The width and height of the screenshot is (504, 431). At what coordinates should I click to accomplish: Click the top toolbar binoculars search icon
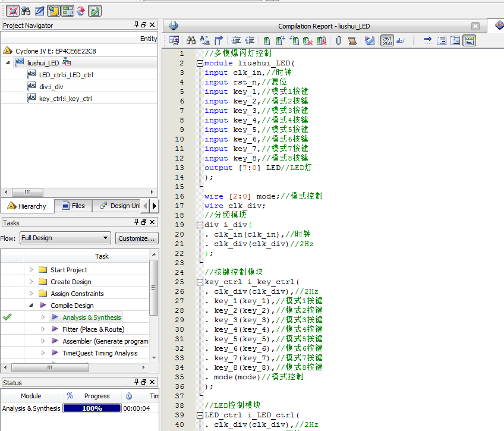coord(26,11)
